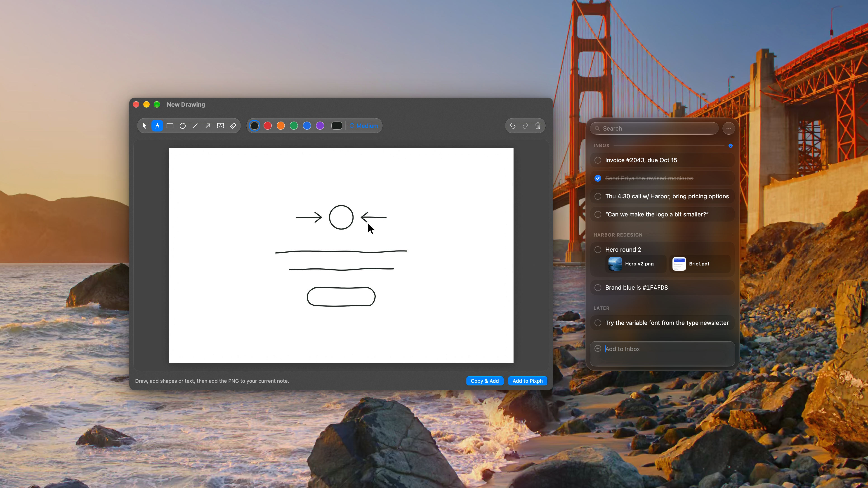This screenshot has height=488, width=868.
Task: Complete the Hero round 2 item
Action: click(598, 250)
